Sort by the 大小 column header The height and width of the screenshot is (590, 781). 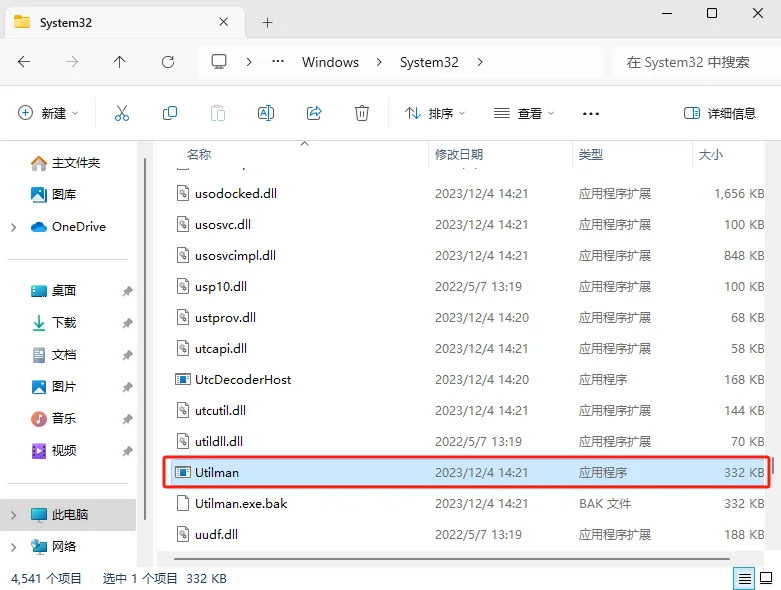(711, 154)
